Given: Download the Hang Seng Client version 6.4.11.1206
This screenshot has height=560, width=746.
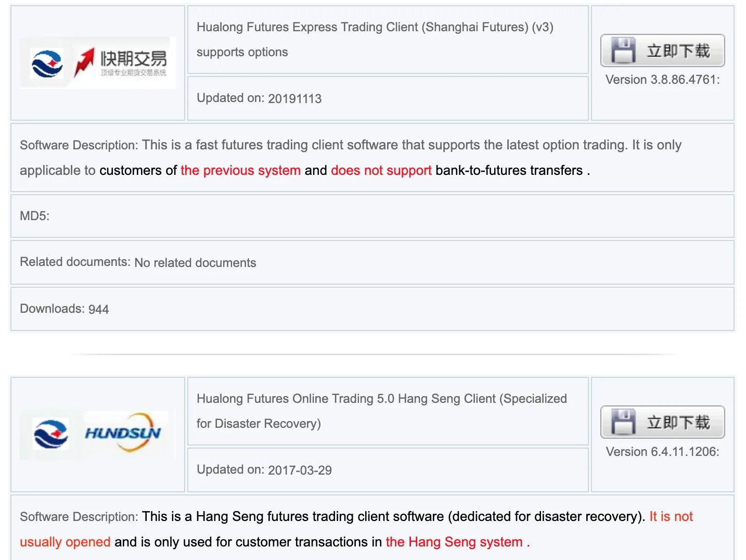Looking at the screenshot, I should (x=663, y=422).
